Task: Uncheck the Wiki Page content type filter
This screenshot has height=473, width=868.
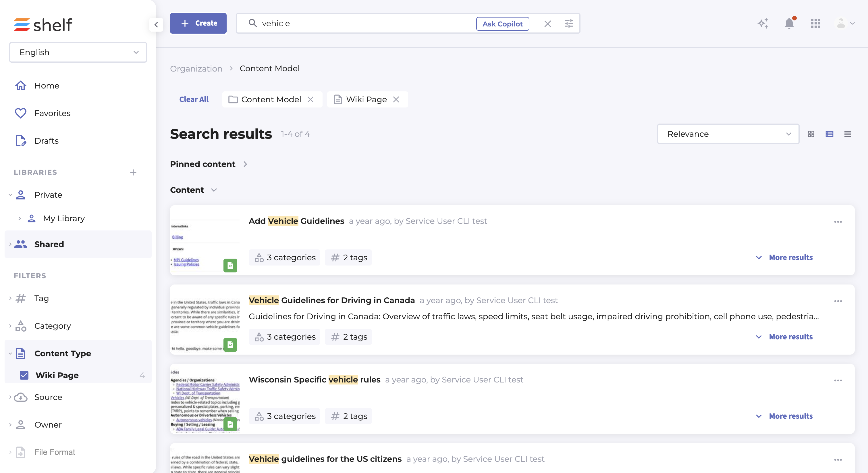Action: click(x=24, y=375)
